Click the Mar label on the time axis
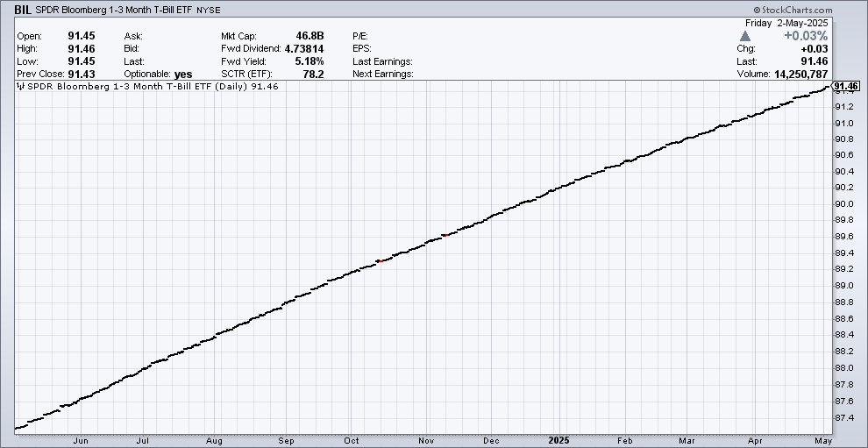The width and height of the screenshot is (868, 448). pyautogui.click(x=687, y=441)
